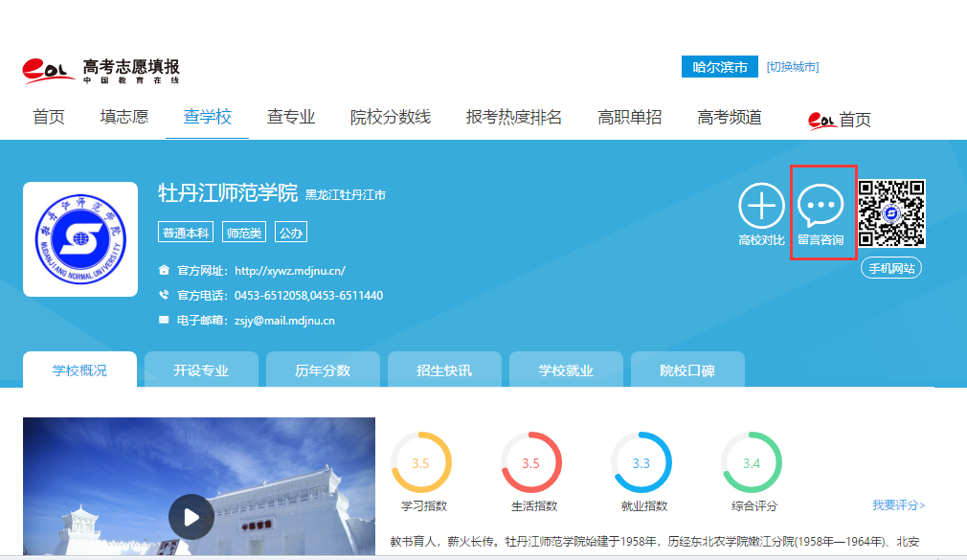
Task: Switch to the 学校就业 tab
Action: click(566, 370)
